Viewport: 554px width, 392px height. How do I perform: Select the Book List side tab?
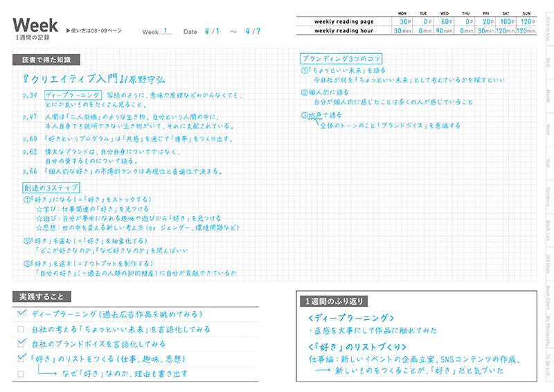coord(548,231)
